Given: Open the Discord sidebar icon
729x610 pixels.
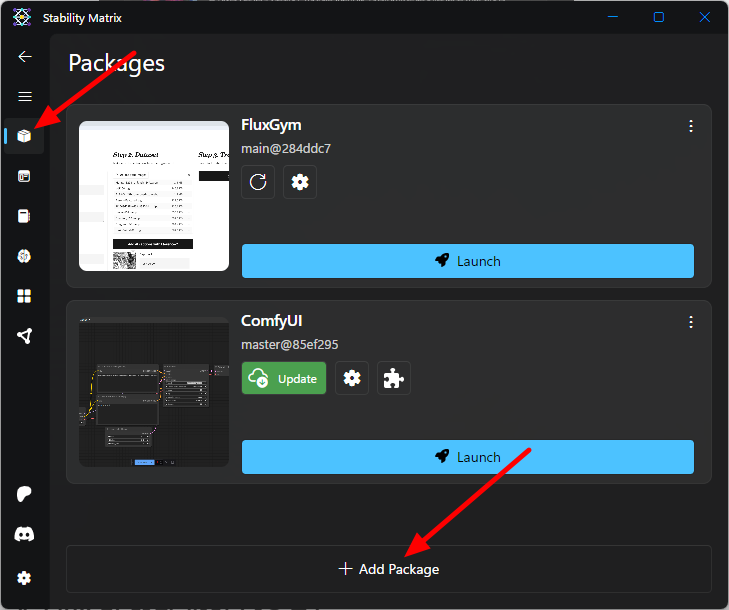Looking at the screenshot, I should tap(24, 534).
